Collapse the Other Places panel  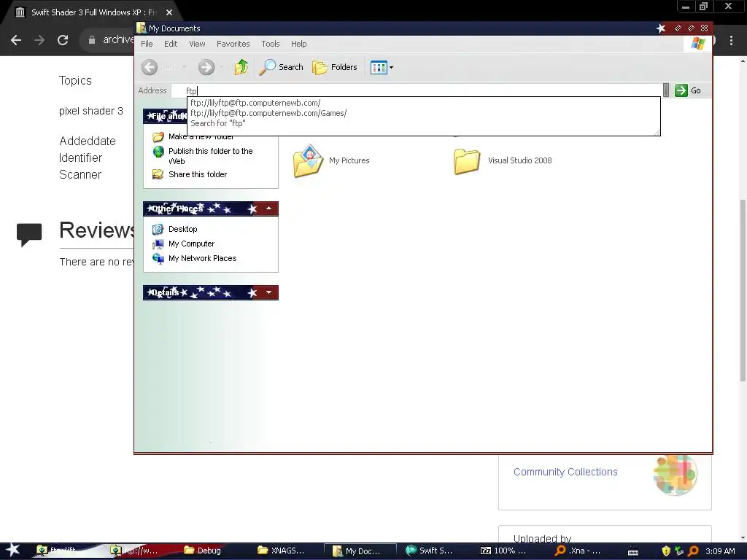point(268,209)
